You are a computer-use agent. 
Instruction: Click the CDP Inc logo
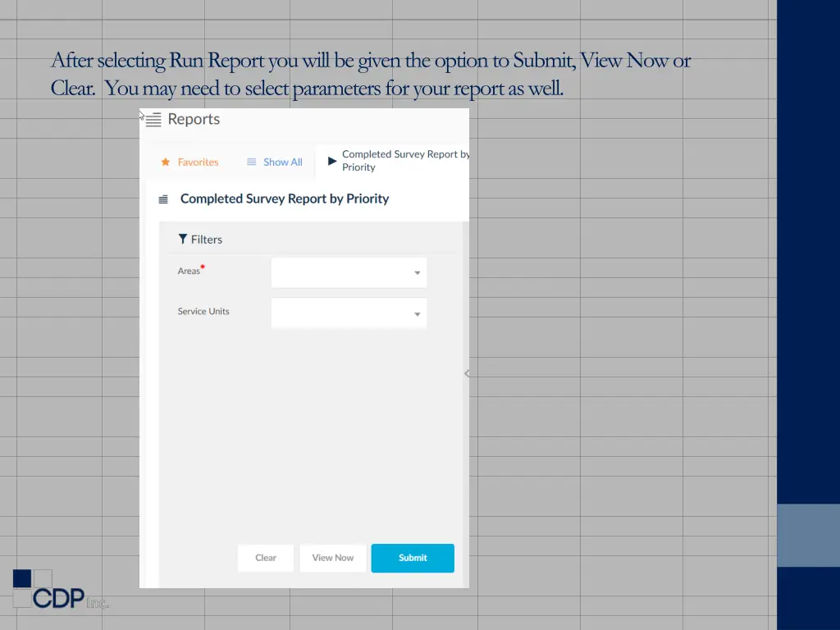59,589
